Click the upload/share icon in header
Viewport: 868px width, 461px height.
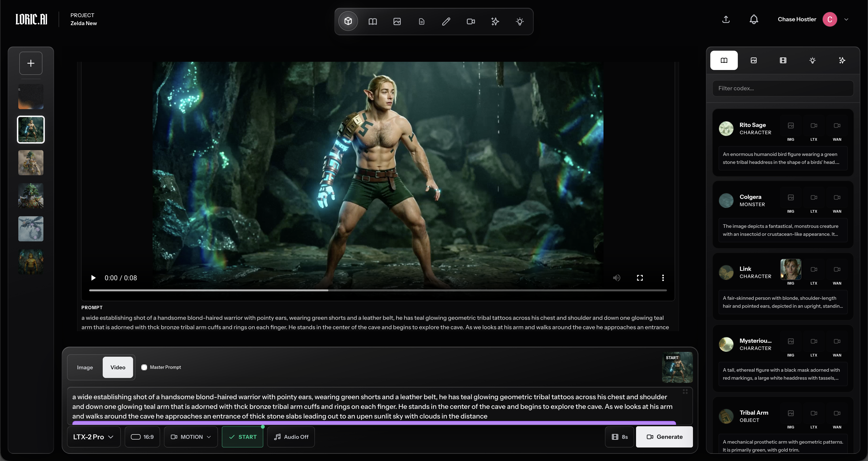[726, 19]
